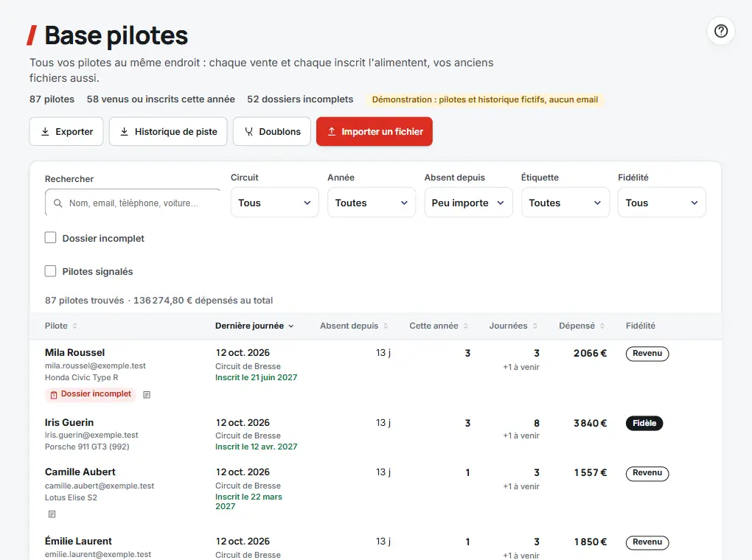Click the Revenu badge for Émilie Laurent
The image size is (752, 560).
647,542
